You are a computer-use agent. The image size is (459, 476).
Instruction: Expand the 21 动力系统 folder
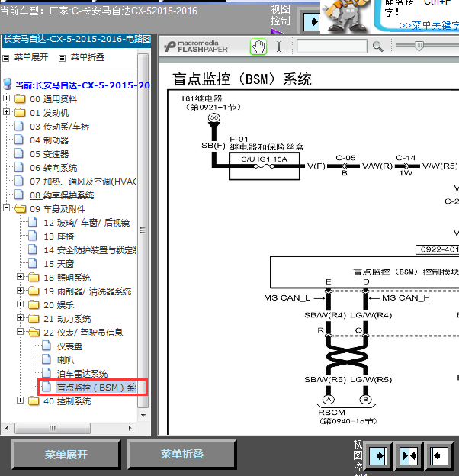click(20, 318)
